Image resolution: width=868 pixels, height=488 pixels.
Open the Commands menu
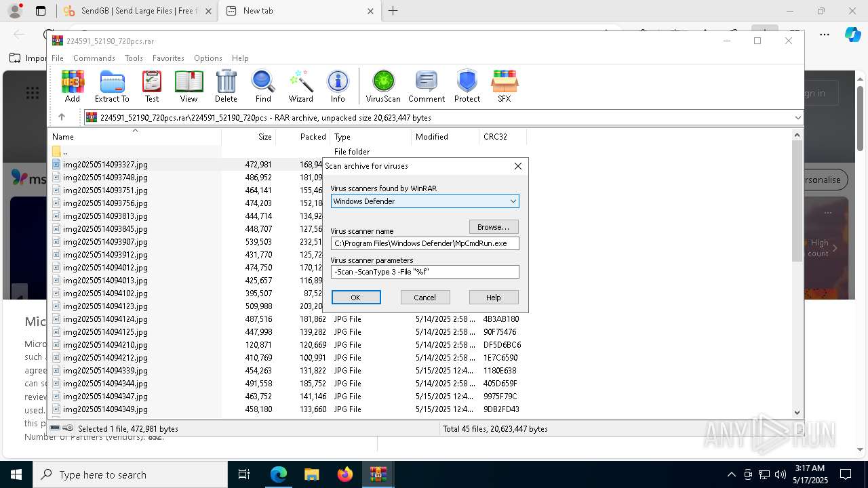[94, 58]
